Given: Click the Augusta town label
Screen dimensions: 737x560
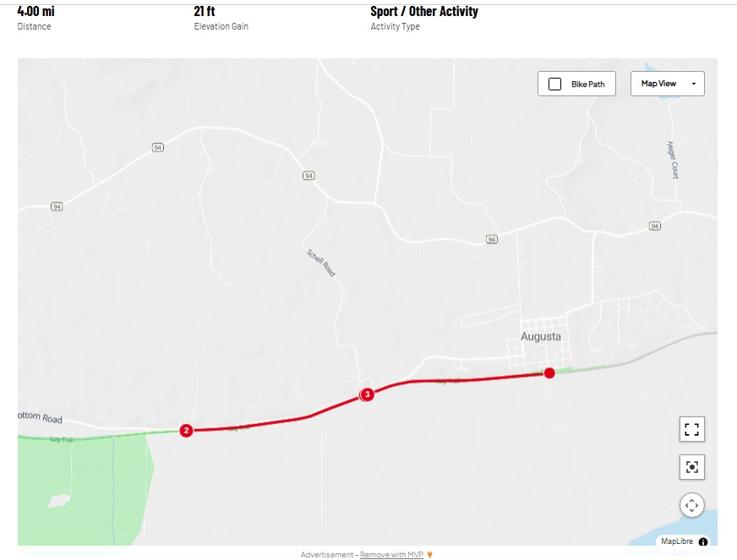Looking at the screenshot, I should (541, 336).
